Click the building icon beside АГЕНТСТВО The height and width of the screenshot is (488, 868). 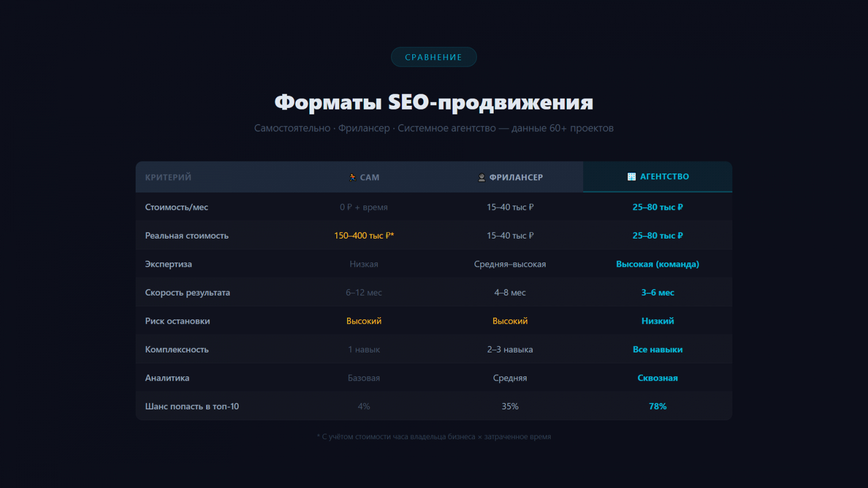pyautogui.click(x=631, y=177)
